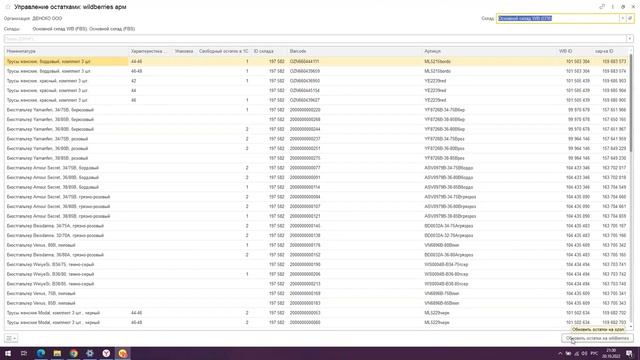Screen dimensions: 640x360
Task: Open Windows Start menu
Action: click(x=8, y=353)
